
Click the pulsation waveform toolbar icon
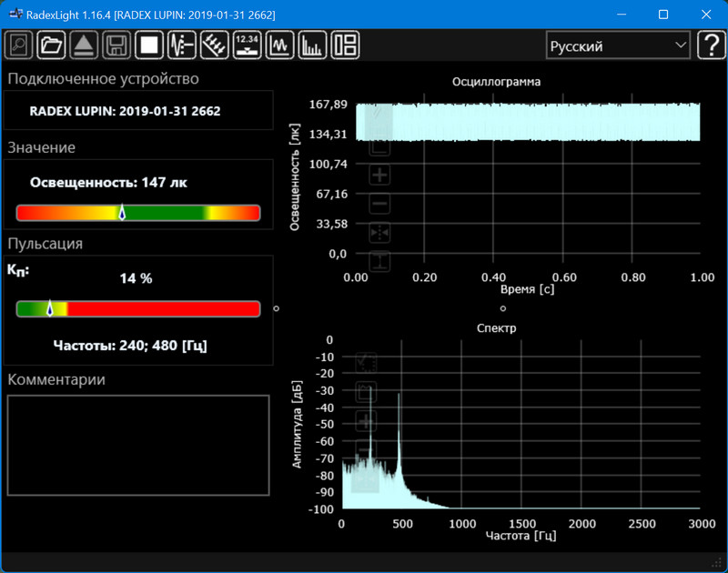(x=181, y=45)
